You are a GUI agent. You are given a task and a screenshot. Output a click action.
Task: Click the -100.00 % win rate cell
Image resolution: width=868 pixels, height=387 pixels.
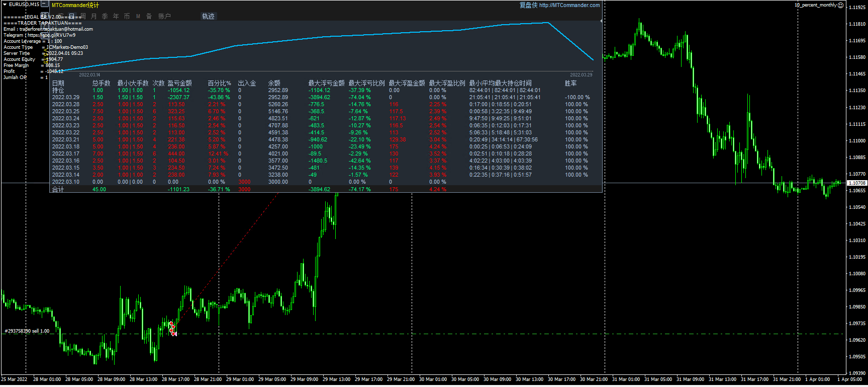(577, 97)
